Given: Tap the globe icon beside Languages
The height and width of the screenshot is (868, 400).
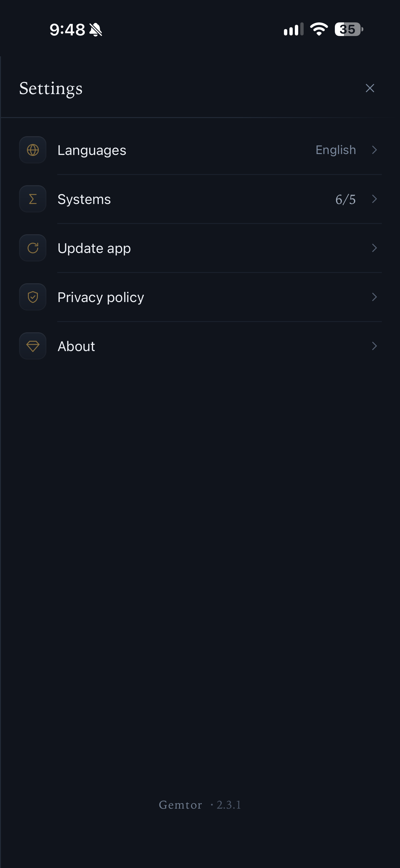Looking at the screenshot, I should (33, 150).
